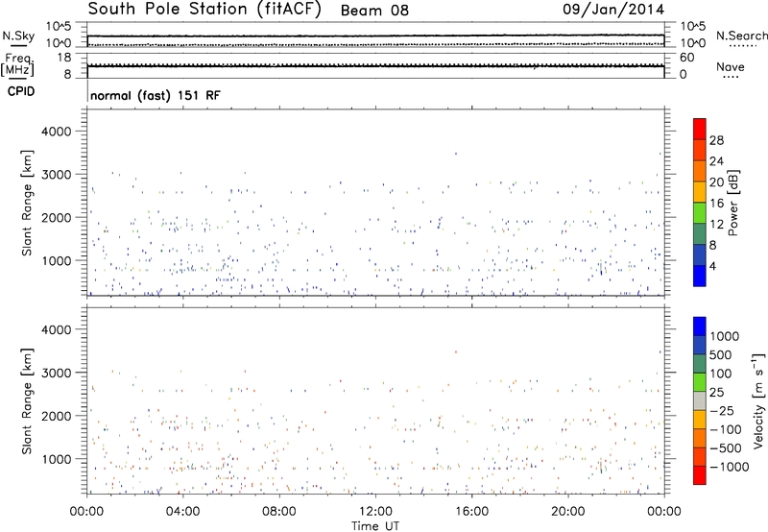768x532 pixels.
Task: Click the '−500' tick on Velocity colorbar
Action: (725, 448)
